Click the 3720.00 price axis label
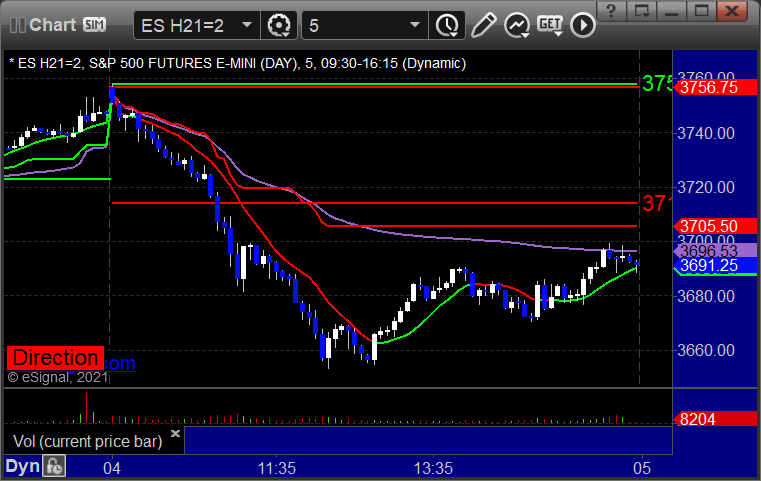 (x=706, y=187)
